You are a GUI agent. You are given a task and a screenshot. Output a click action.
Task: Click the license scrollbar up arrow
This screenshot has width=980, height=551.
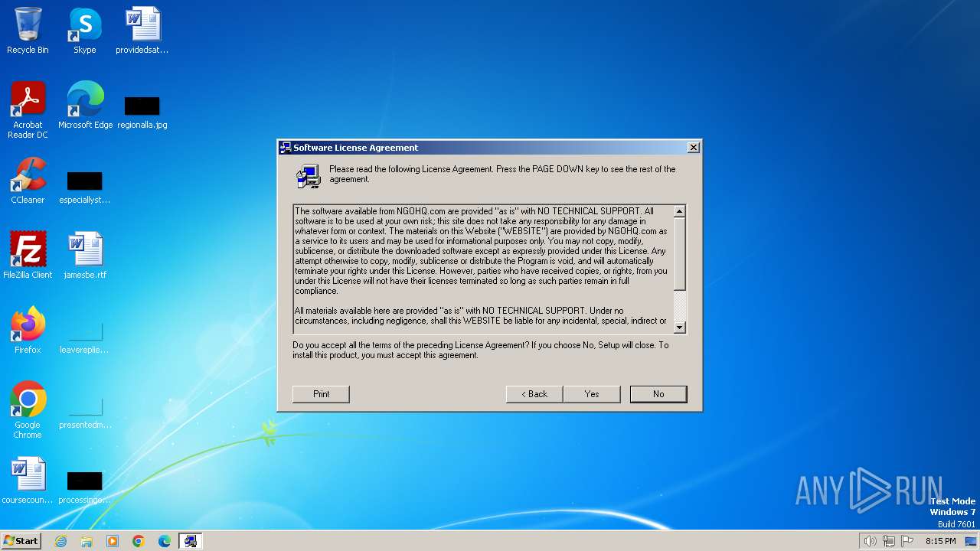[679, 211]
